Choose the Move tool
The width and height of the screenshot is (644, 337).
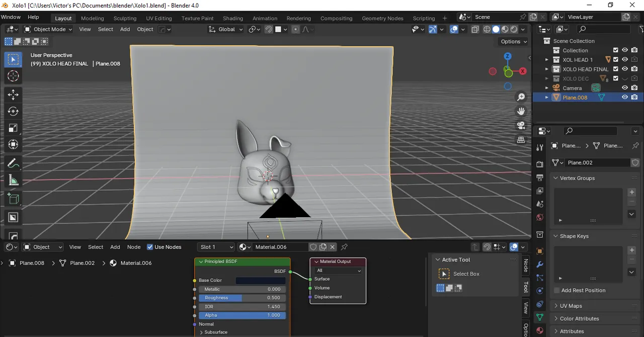point(13,95)
